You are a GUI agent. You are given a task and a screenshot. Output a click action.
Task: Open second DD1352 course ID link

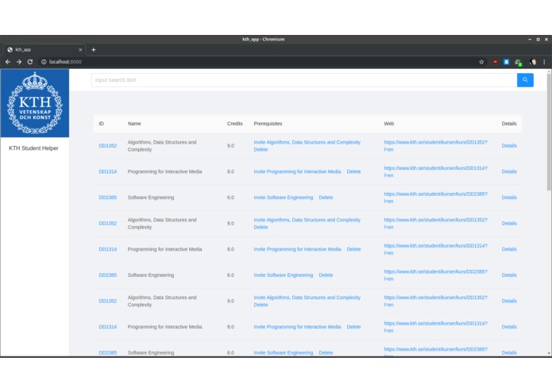point(108,224)
